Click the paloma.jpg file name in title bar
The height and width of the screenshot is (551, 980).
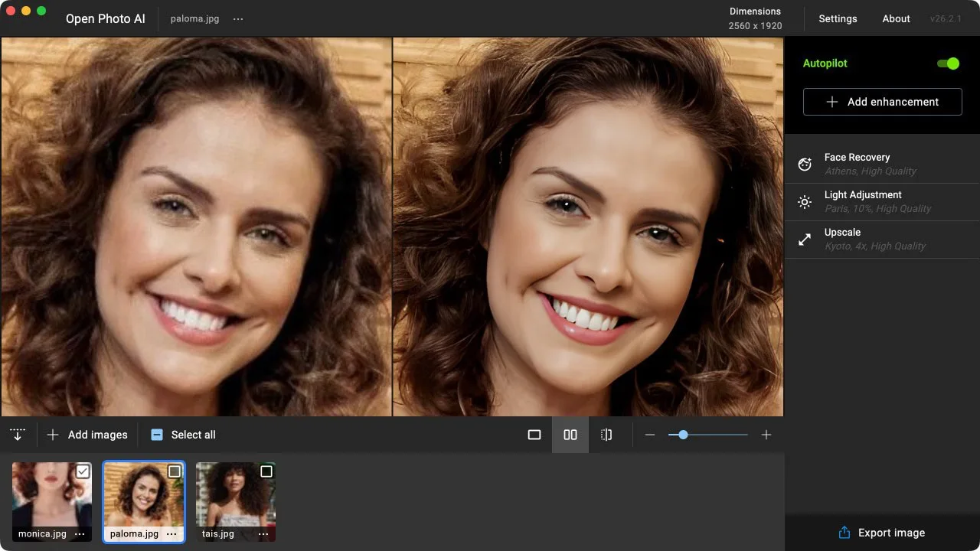[194, 19]
